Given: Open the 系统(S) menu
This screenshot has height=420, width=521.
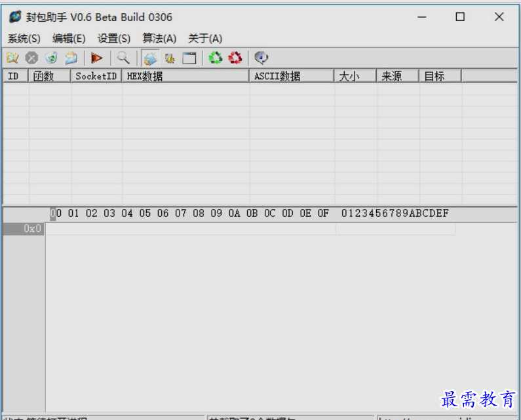Looking at the screenshot, I should pyautogui.click(x=24, y=39).
